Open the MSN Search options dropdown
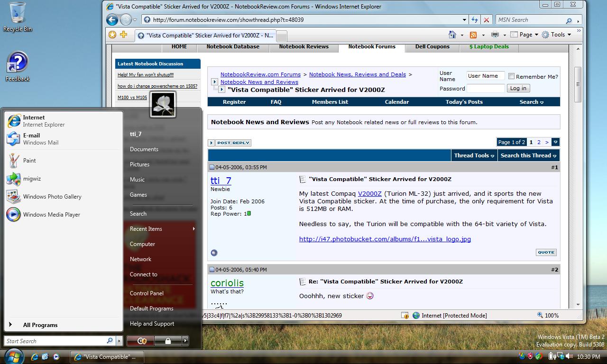 [x=578, y=20]
